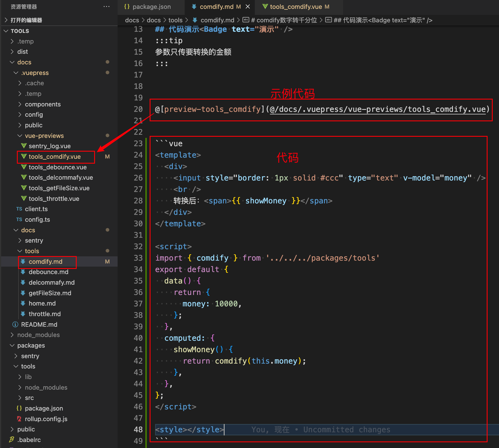The image size is (499, 448).
Task: Click the info icon beside README.md
Action: click(15, 324)
